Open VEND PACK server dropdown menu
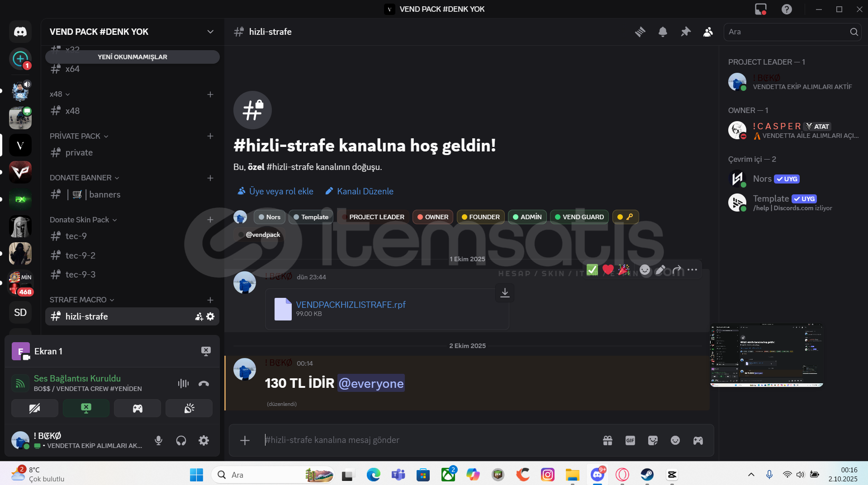This screenshot has width=868, height=485. 210,32
